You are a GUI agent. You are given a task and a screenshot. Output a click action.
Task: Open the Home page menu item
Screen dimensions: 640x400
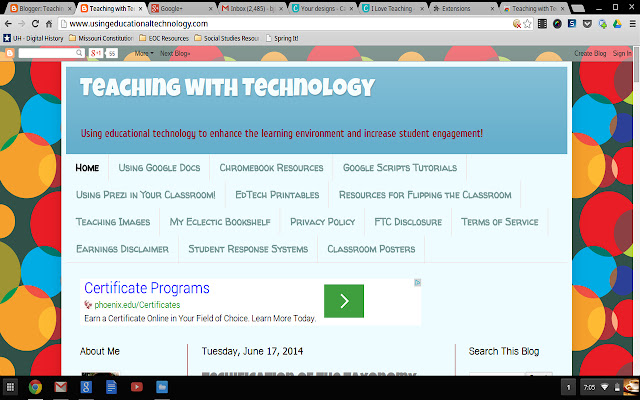87,168
